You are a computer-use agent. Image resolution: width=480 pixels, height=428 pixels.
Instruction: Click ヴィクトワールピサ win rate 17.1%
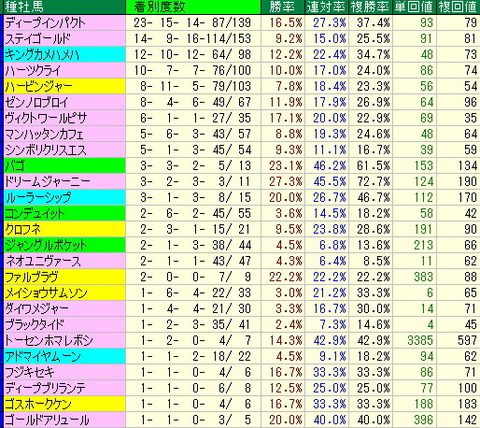click(x=286, y=118)
